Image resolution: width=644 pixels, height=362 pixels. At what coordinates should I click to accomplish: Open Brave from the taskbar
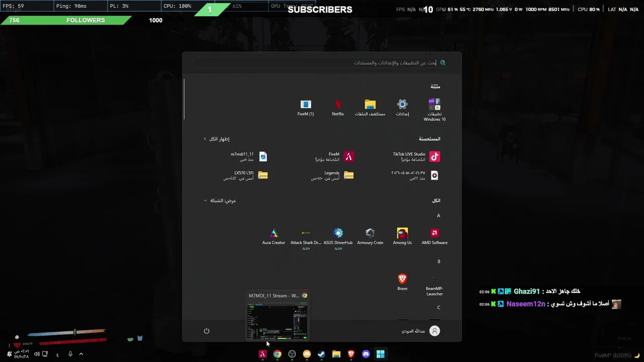coord(351,354)
